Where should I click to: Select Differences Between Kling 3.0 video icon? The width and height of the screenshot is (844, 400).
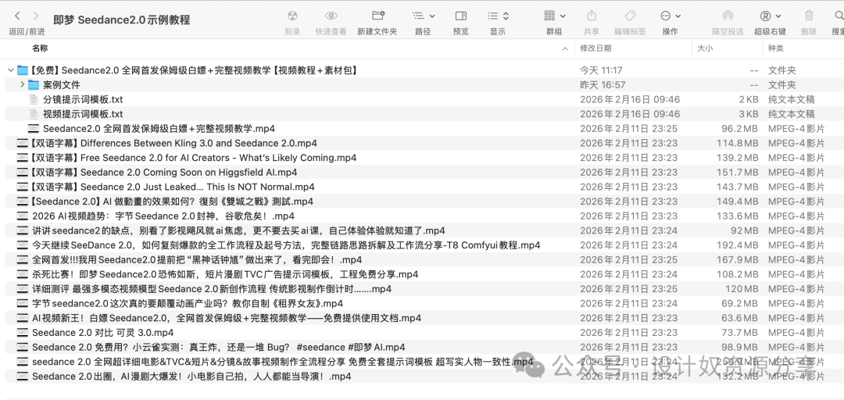22,143
